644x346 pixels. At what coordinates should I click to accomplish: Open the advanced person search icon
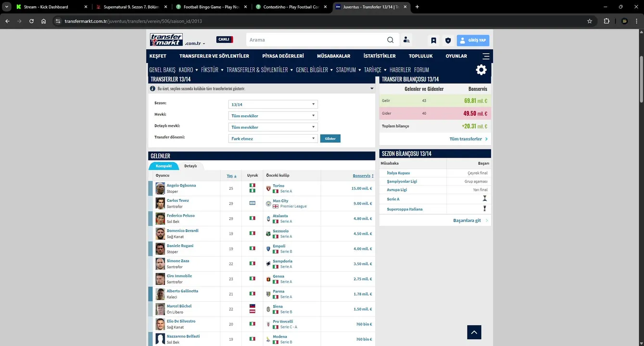tap(406, 40)
